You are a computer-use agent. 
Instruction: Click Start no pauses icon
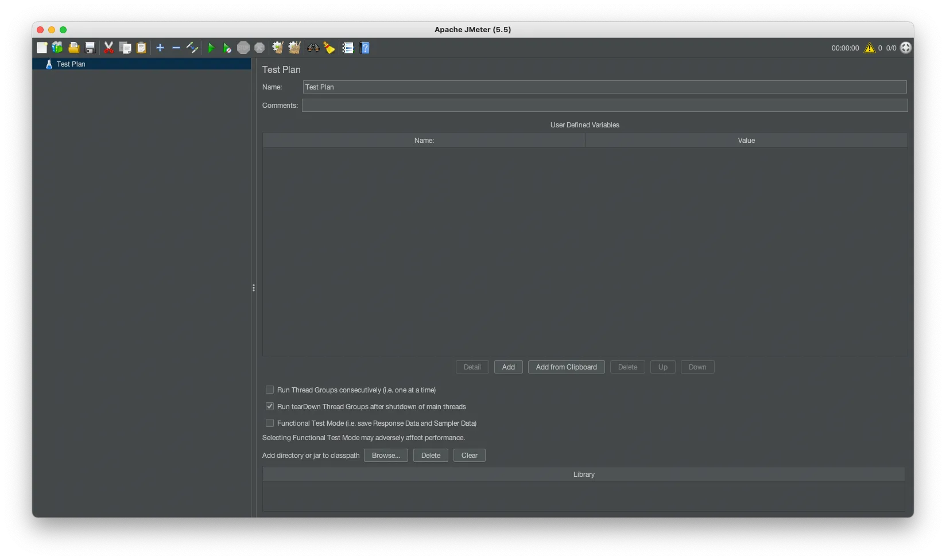(x=227, y=48)
